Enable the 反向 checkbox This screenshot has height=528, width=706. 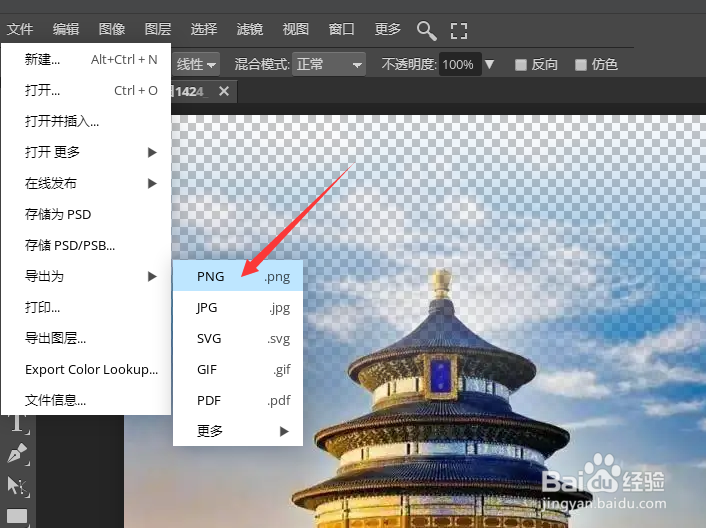[x=520, y=65]
